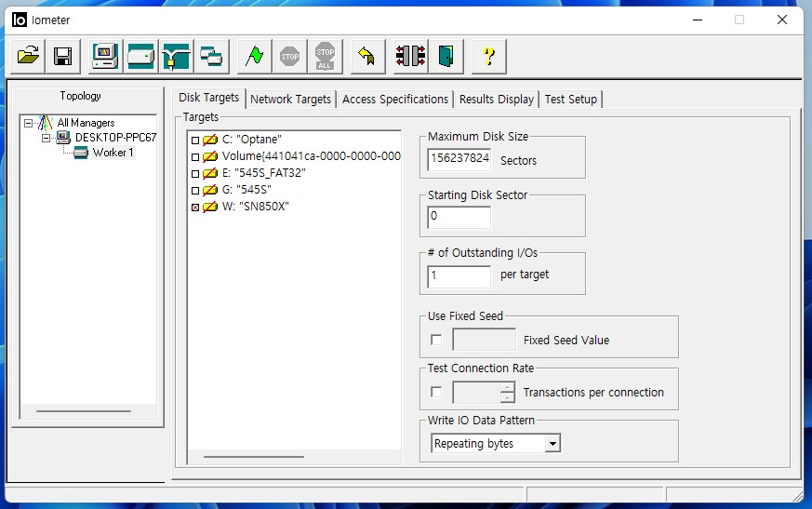Click Maximum Disk Size sectors field
The width and height of the screenshot is (812, 509).
point(459,159)
